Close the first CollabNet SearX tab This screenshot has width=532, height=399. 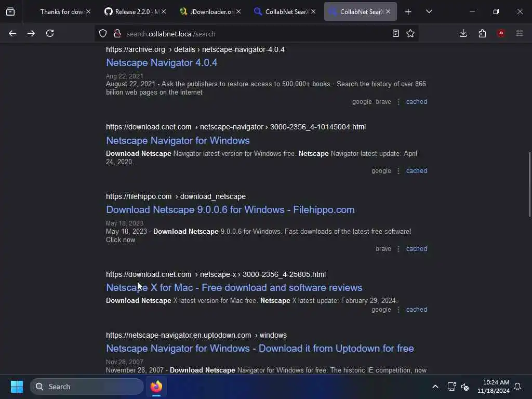pyautogui.click(x=313, y=11)
